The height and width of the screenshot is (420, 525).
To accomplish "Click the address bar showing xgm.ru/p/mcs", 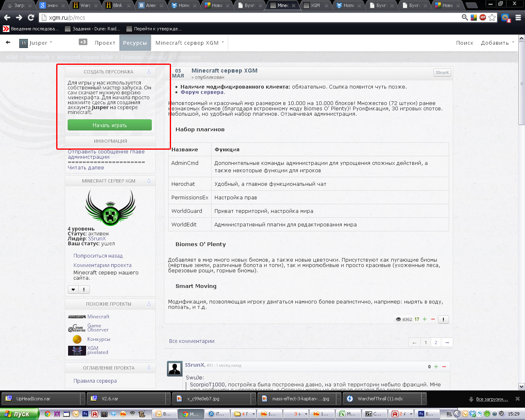I will 250,18.
